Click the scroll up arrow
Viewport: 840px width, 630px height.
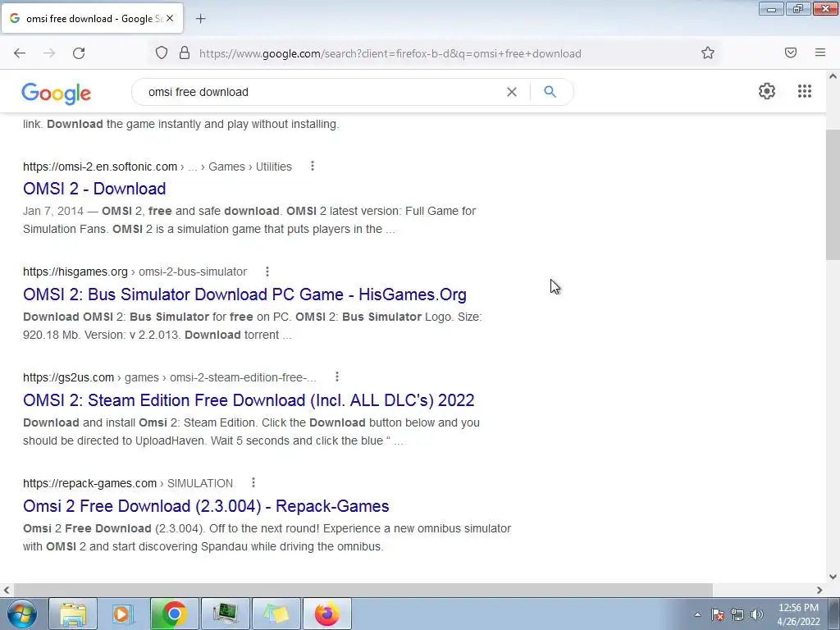click(833, 76)
